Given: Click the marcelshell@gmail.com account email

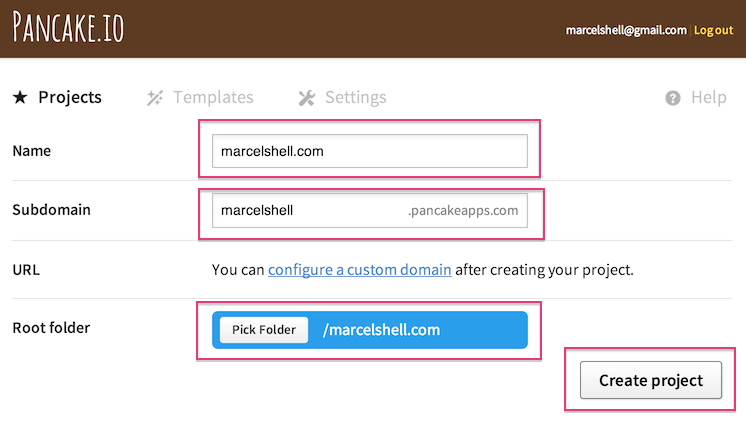Looking at the screenshot, I should coord(626,30).
